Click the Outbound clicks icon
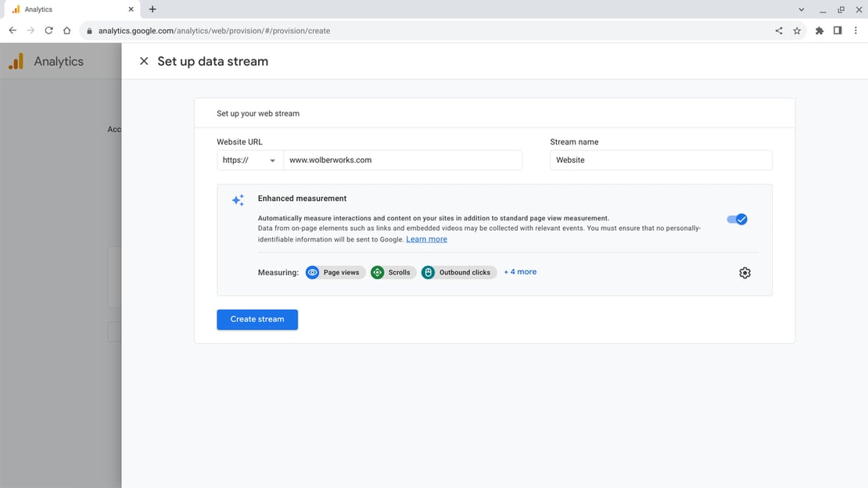Screen dimensions: 868x488 pos(428,272)
